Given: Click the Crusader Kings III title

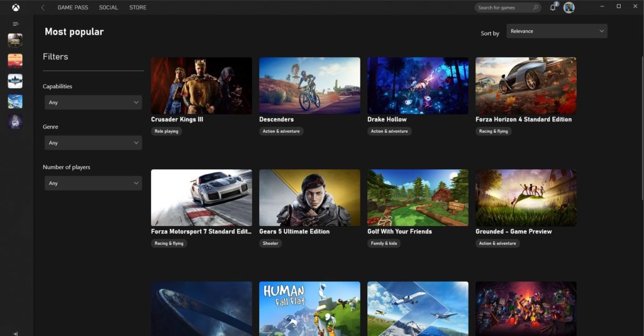Looking at the screenshot, I should click(x=177, y=119).
